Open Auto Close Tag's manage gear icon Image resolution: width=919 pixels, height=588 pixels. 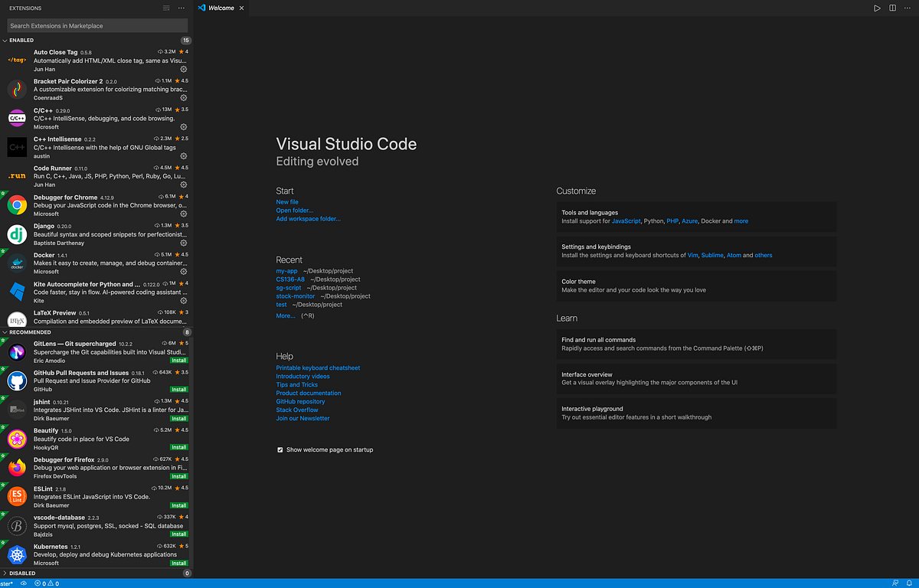click(x=182, y=69)
